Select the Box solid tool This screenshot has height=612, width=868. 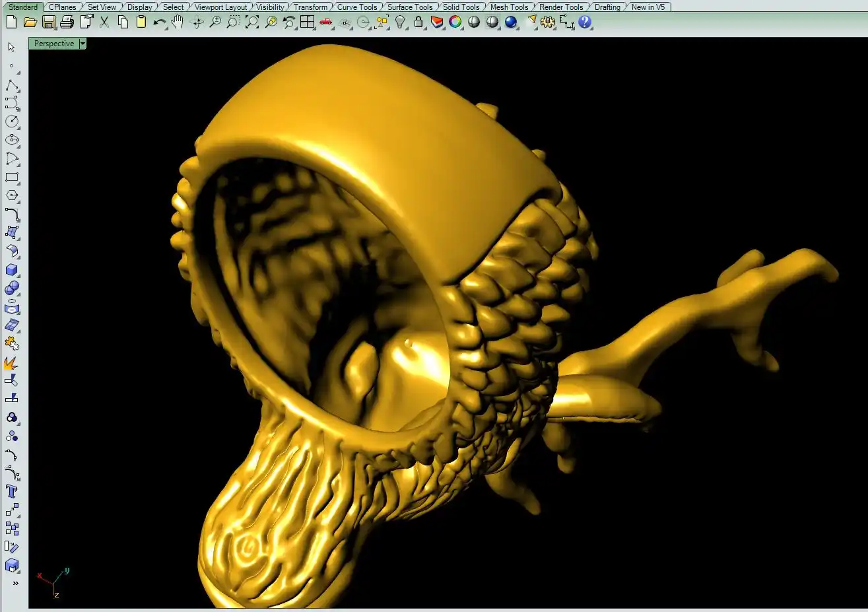12,270
